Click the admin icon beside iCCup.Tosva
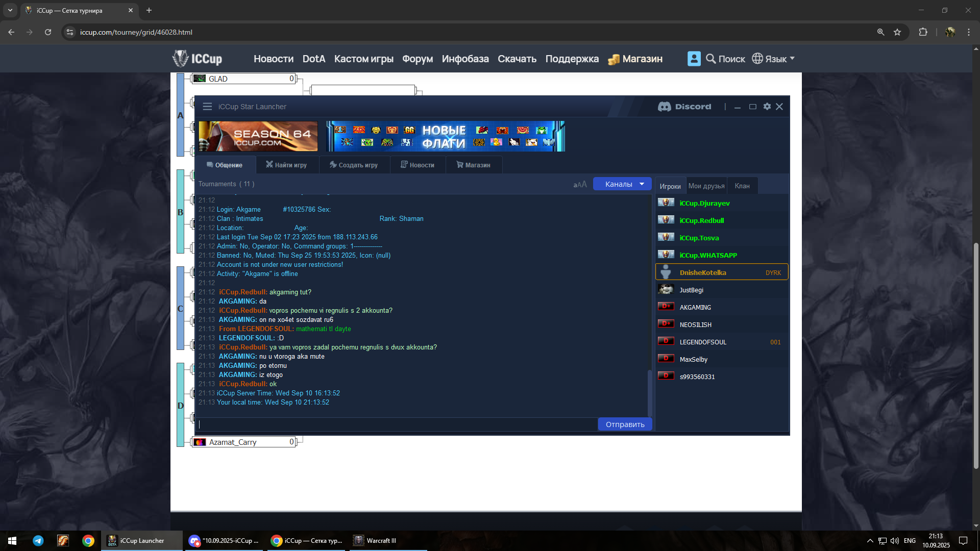 pyautogui.click(x=666, y=237)
